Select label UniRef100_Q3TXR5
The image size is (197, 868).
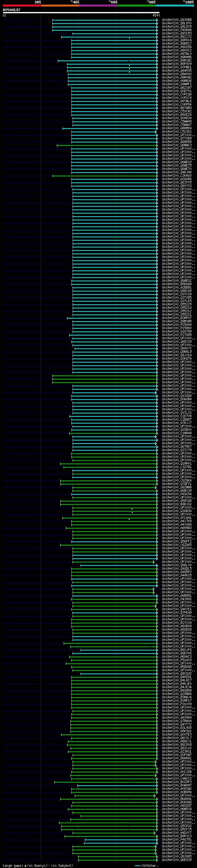pyautogui.click(x=177, y=297)
